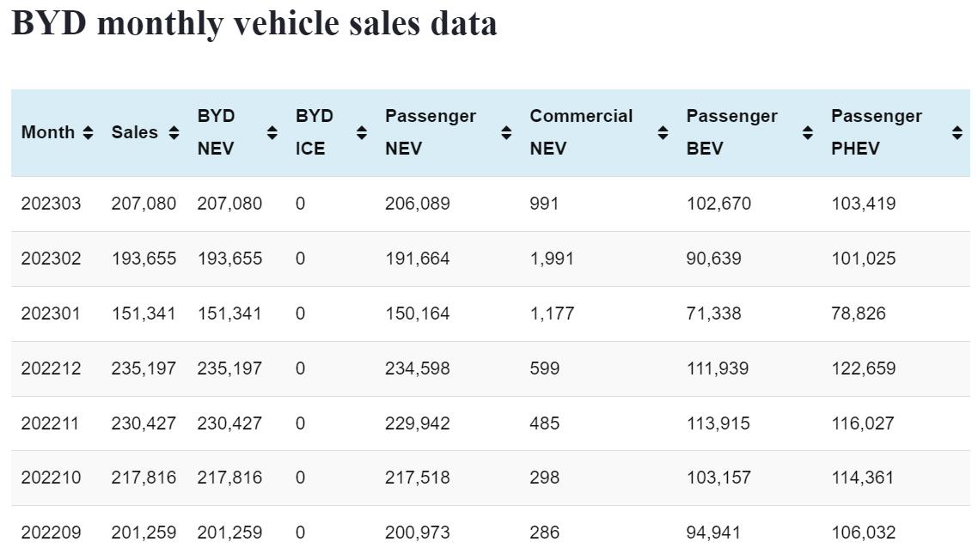The width and height of the screenshot is (978, 560).
Task: Select Passenger PHEV value 106,032
Action: (863, 533)
